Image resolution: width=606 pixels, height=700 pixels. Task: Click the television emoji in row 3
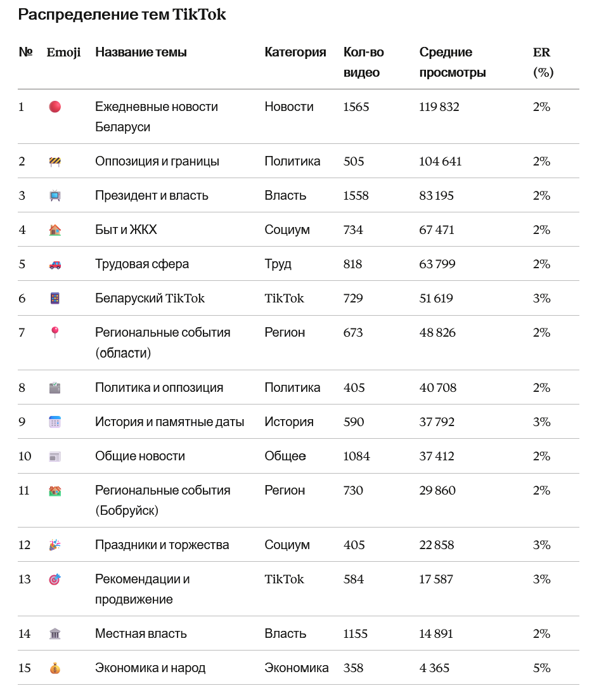55,196
